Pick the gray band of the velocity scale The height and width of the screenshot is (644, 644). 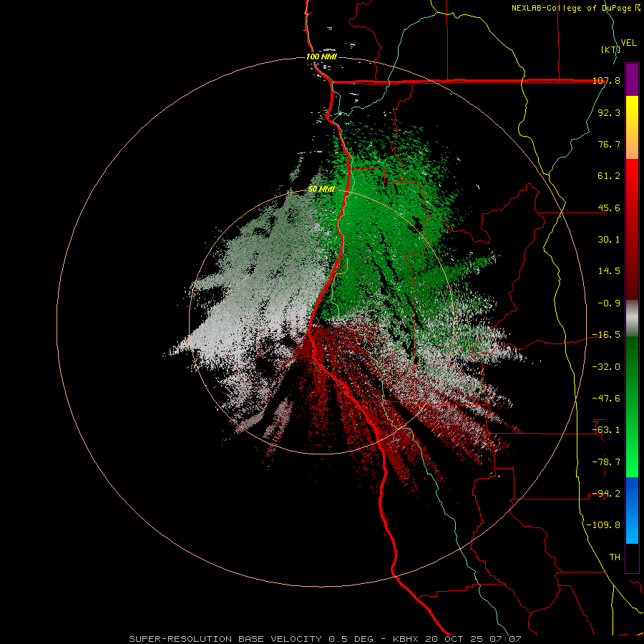point(632,318)
